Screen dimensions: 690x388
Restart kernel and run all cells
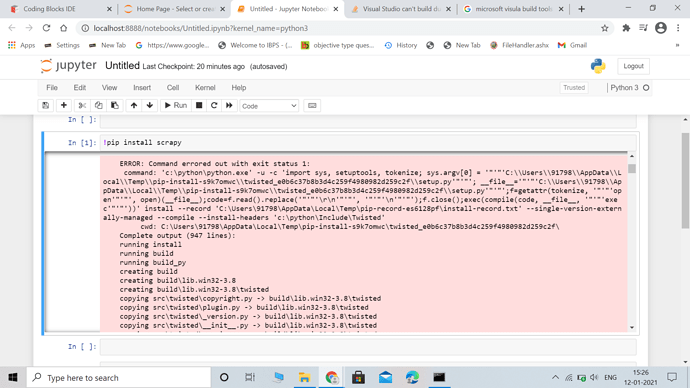point(229,106)
